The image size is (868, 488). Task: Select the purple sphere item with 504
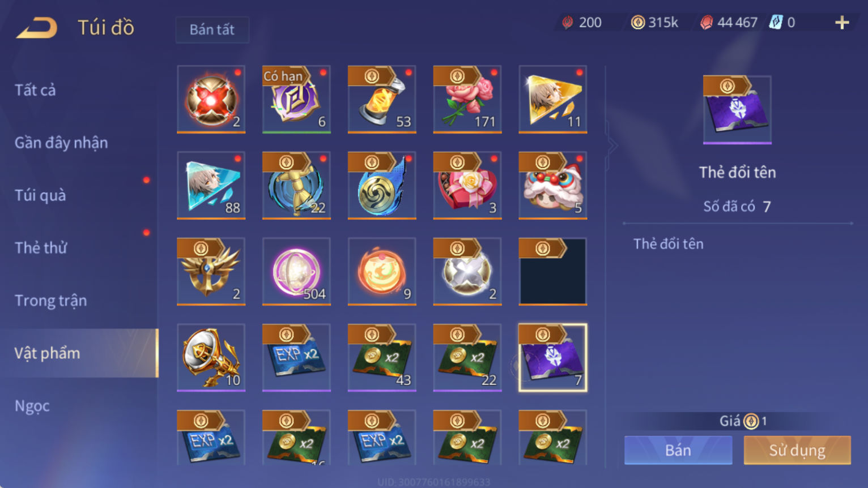click(x=296, y=271)
